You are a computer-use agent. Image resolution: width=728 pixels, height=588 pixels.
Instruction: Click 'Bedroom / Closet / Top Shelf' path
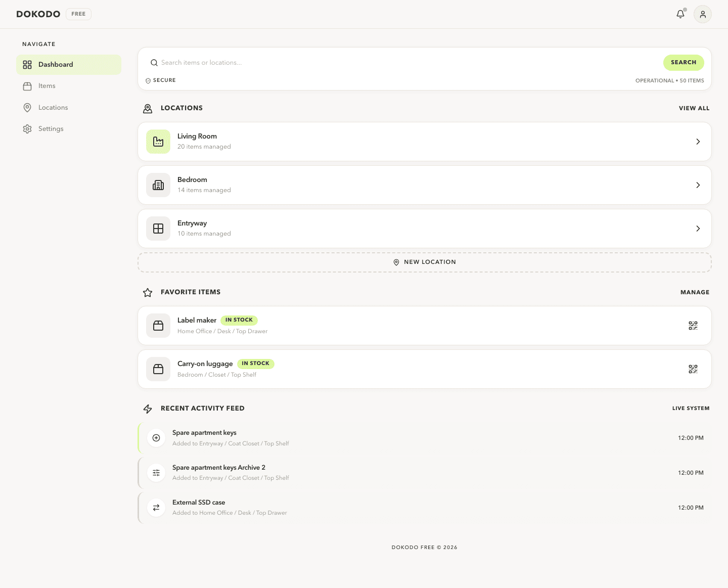217,375
